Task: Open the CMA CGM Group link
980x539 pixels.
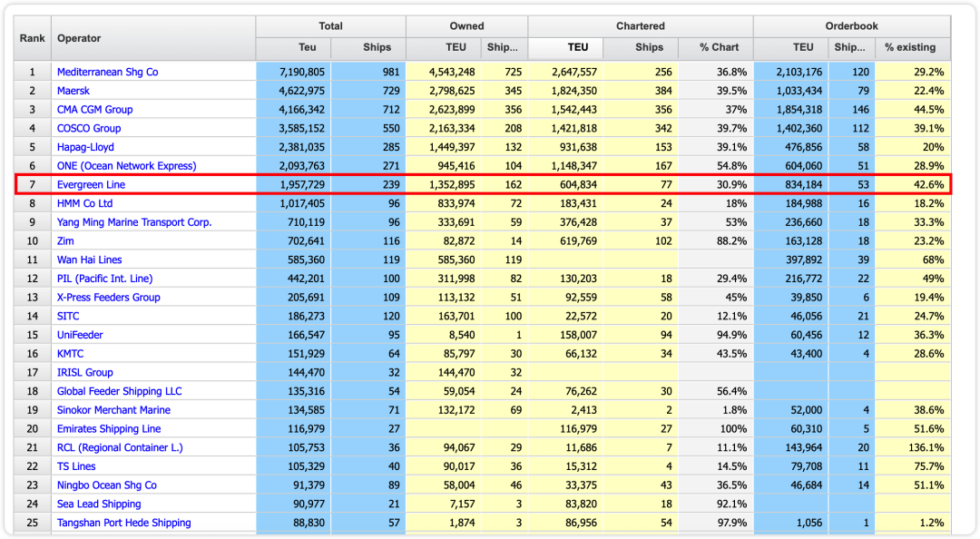Action: [94, 110]
